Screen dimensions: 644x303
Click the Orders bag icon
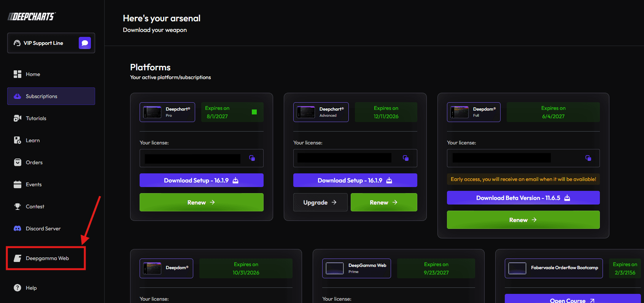click(17, 162)
